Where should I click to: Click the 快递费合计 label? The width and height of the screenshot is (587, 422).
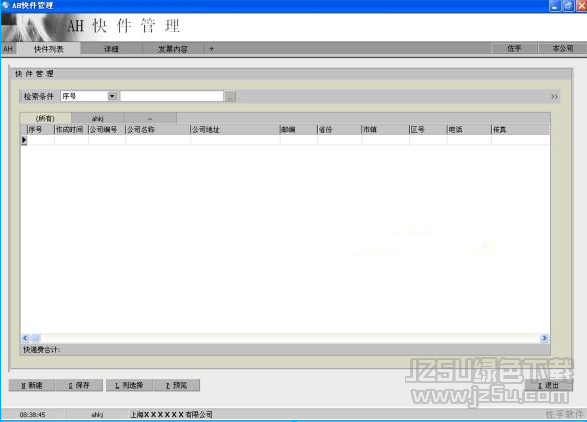(x=42, y=350)
